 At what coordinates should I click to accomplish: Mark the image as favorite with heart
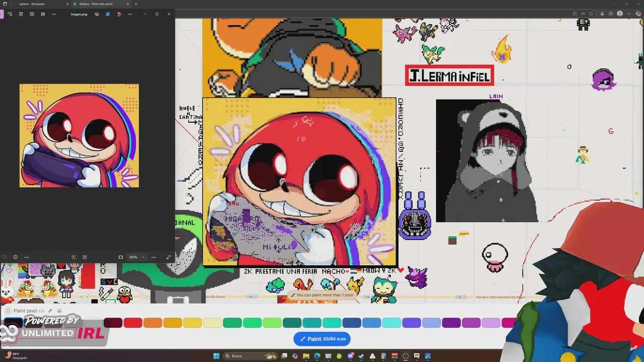click(x=5, y=257)
